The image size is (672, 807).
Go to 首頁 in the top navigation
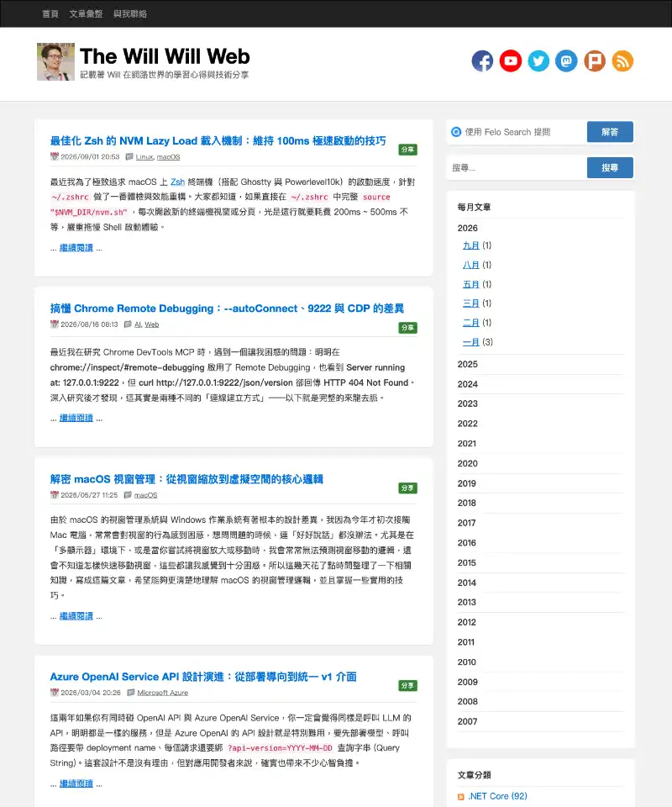pyautogui.click(x=50, y=14)
